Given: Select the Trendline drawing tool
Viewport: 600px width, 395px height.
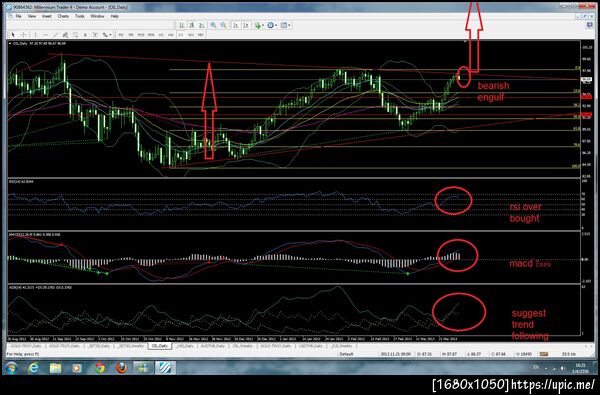Looking at the screenshot, I should [55, 35].
